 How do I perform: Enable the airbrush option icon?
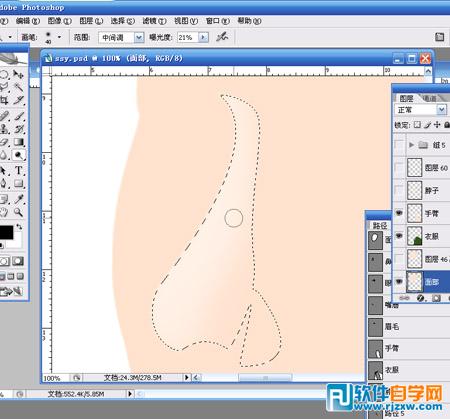222,37
